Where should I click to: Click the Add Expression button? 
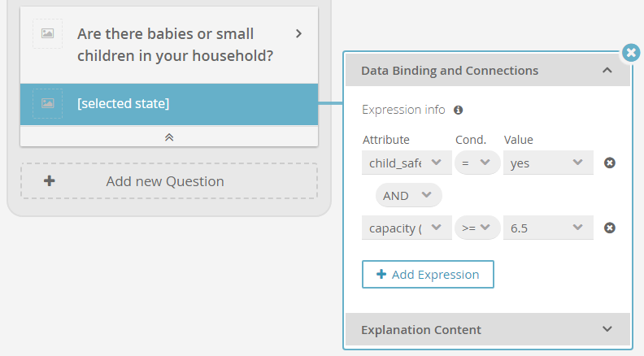[x=428, y=274]
